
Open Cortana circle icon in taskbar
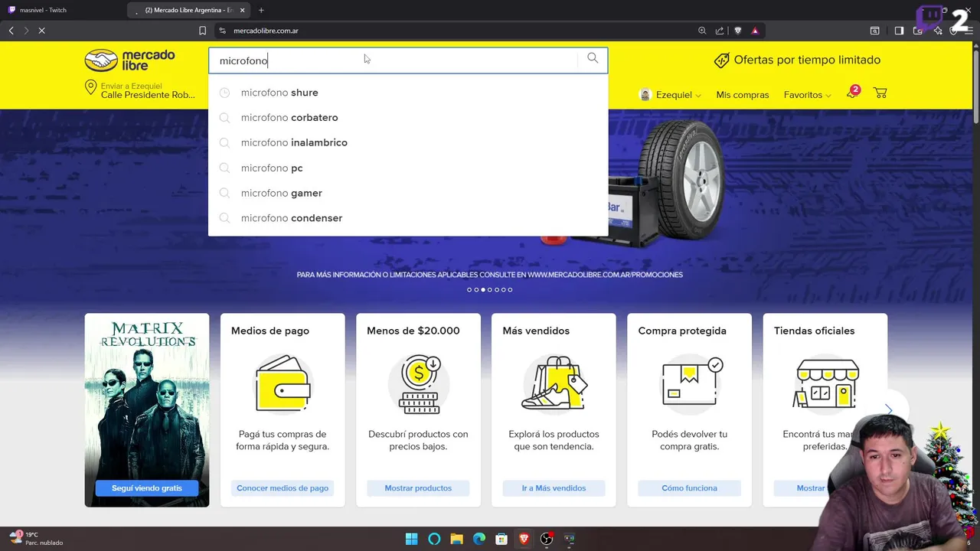[434, 539]
